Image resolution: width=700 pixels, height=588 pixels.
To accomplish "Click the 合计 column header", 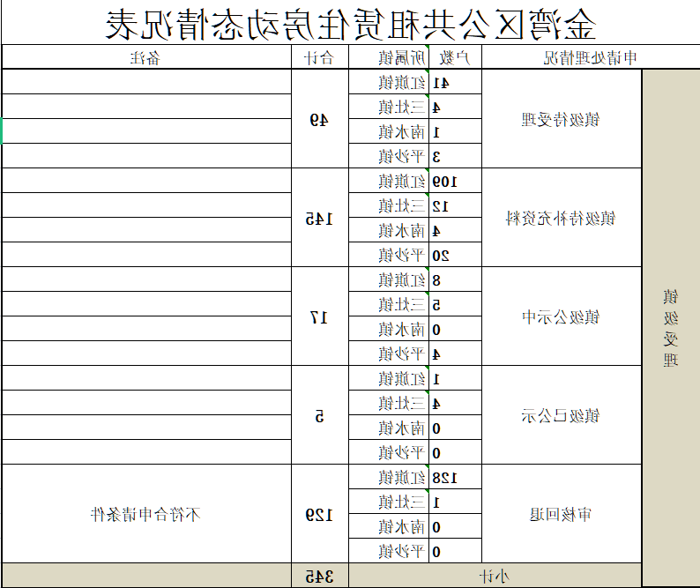I will [320, 57].
